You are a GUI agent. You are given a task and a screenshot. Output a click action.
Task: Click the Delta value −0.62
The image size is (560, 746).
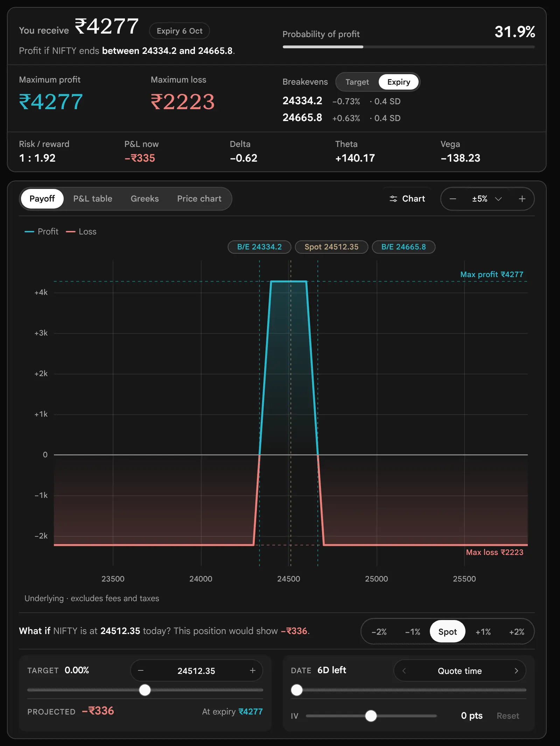(243, 158)
